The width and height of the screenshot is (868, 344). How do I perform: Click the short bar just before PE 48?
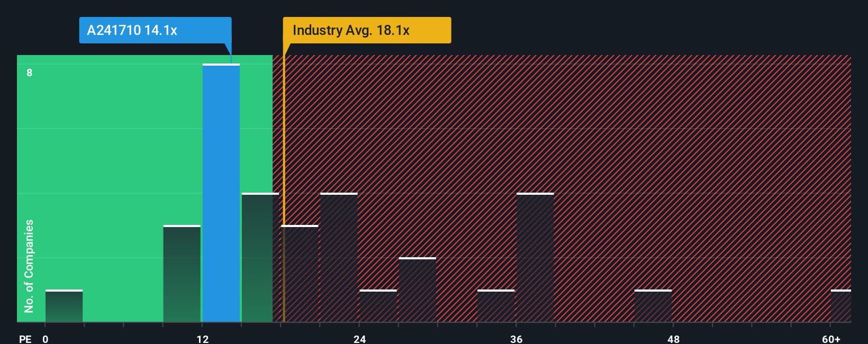pos(653,306)
